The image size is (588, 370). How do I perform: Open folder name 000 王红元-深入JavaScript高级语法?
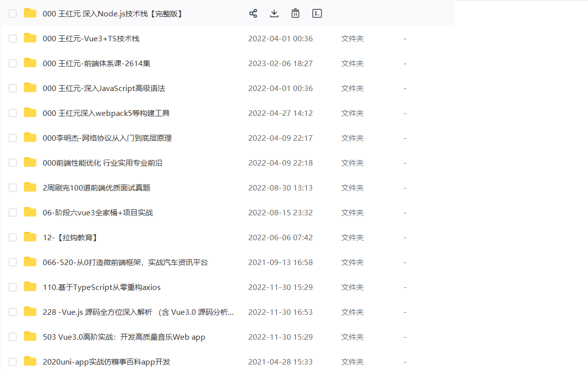(x=104, y=89)
